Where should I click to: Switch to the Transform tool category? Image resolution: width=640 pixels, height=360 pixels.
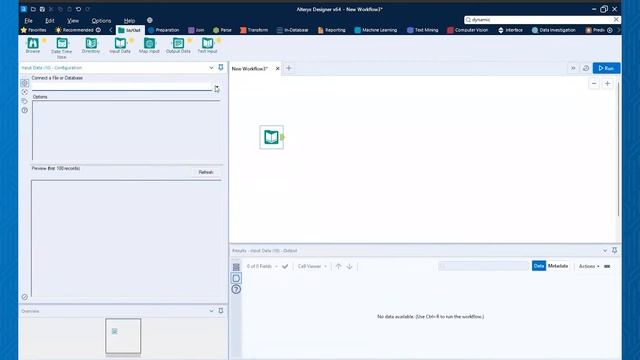254,30
